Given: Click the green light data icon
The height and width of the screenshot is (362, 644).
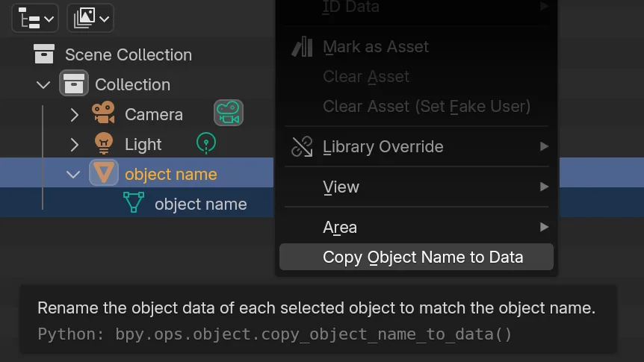Looking at the screenshot, I should coord(206,143).
